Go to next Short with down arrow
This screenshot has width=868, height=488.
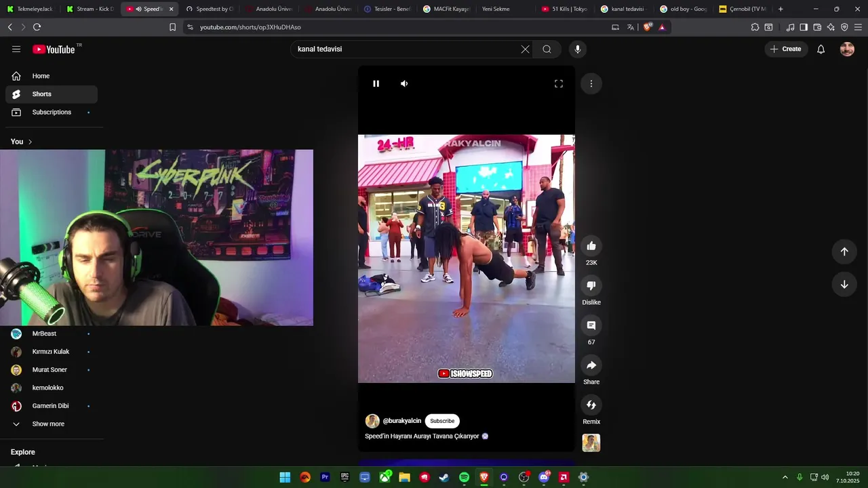pos(844,284)
